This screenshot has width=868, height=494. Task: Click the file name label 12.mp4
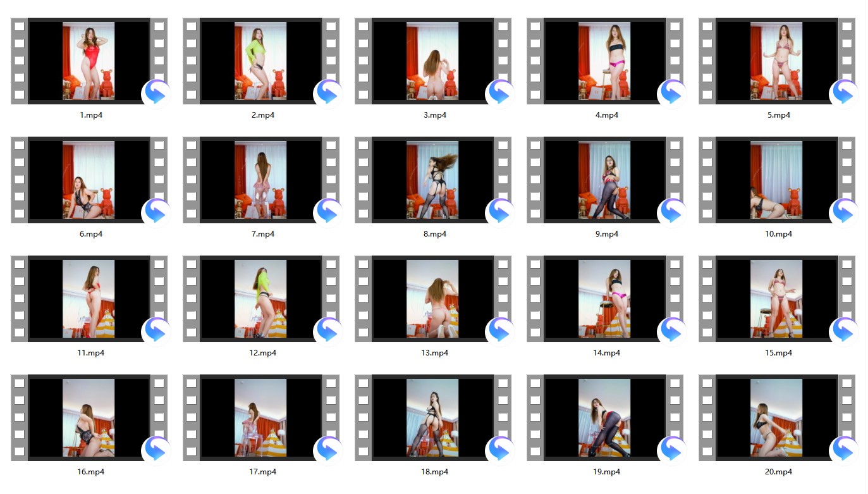click(263, 353)
